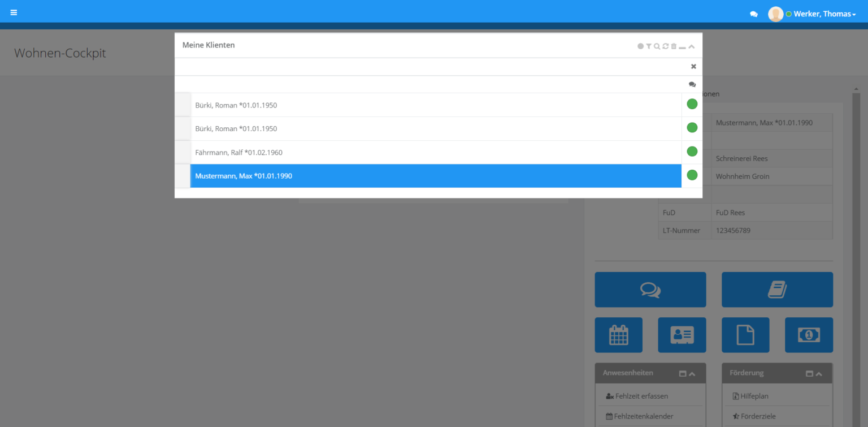Click the search magnifier in Meine Klienten header
The height and width of the screenshot is (427, 868).
click(657, 46)
